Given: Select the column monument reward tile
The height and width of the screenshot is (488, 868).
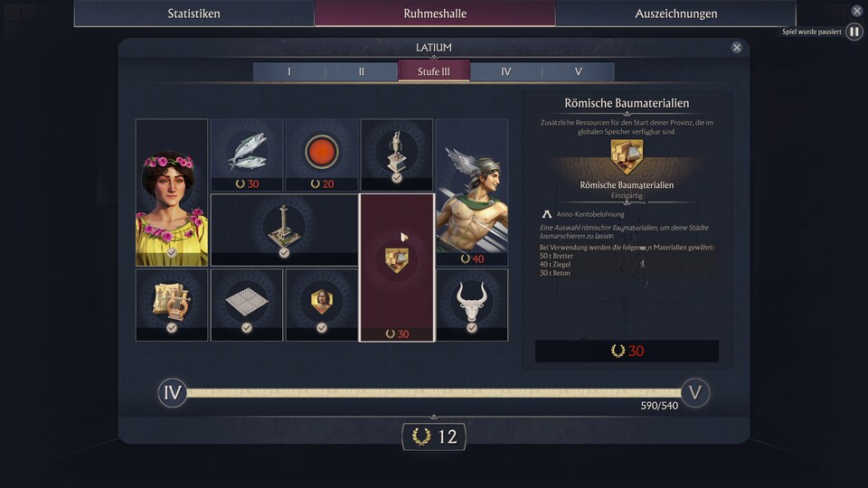Looking at the screenshot, I should [285, 230].
